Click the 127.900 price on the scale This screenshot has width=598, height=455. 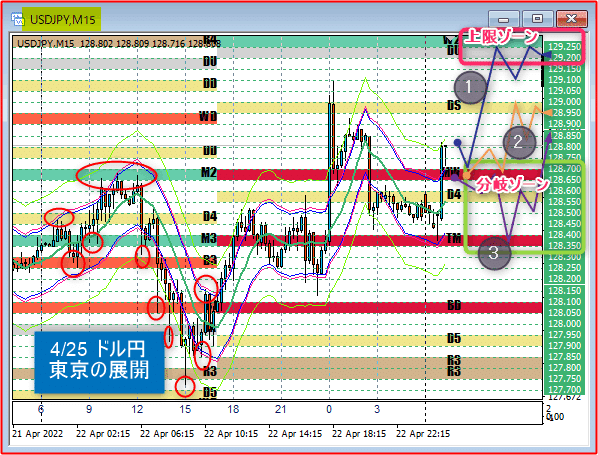(x=565, y=346)
